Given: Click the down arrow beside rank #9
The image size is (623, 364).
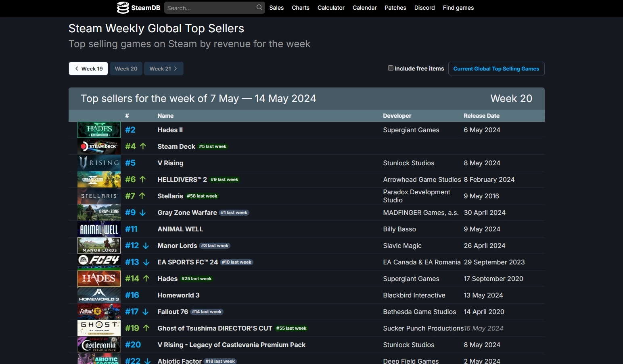Looking at the screenshot, I should click(x=142, y=212).
